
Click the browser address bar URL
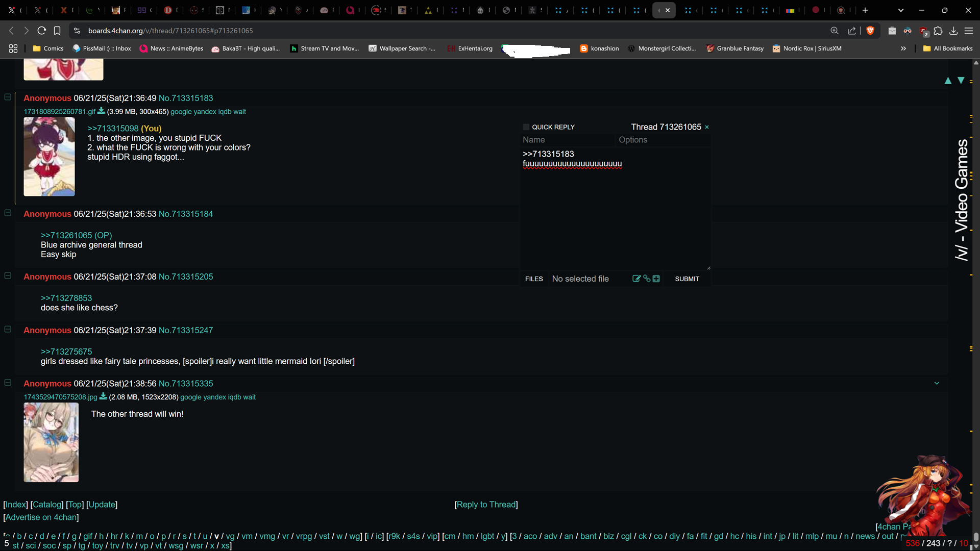tap(170, 31)
